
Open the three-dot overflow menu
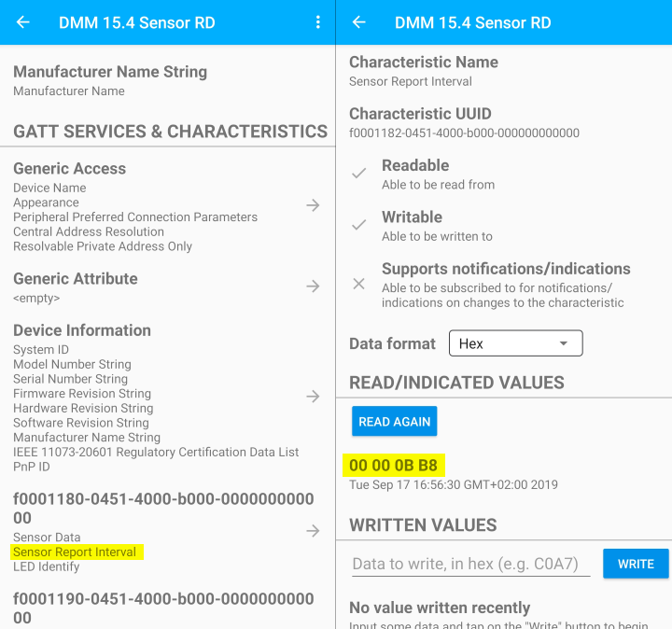[x=318, y=22]
